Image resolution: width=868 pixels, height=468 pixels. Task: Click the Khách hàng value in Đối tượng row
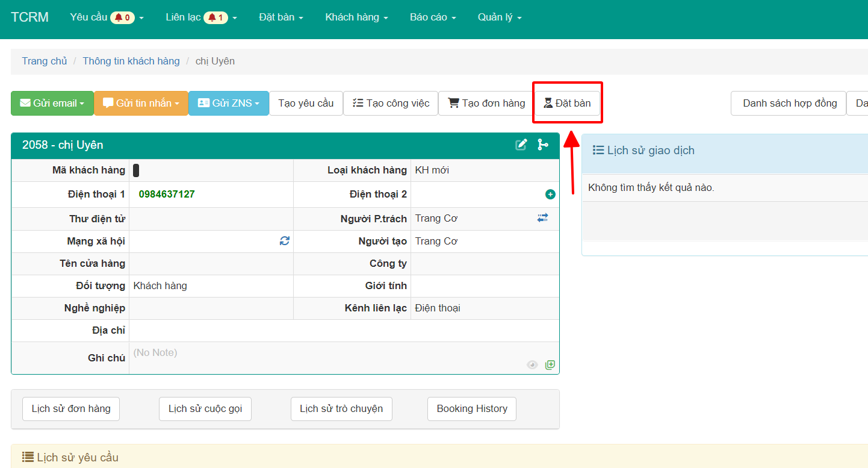160,285
